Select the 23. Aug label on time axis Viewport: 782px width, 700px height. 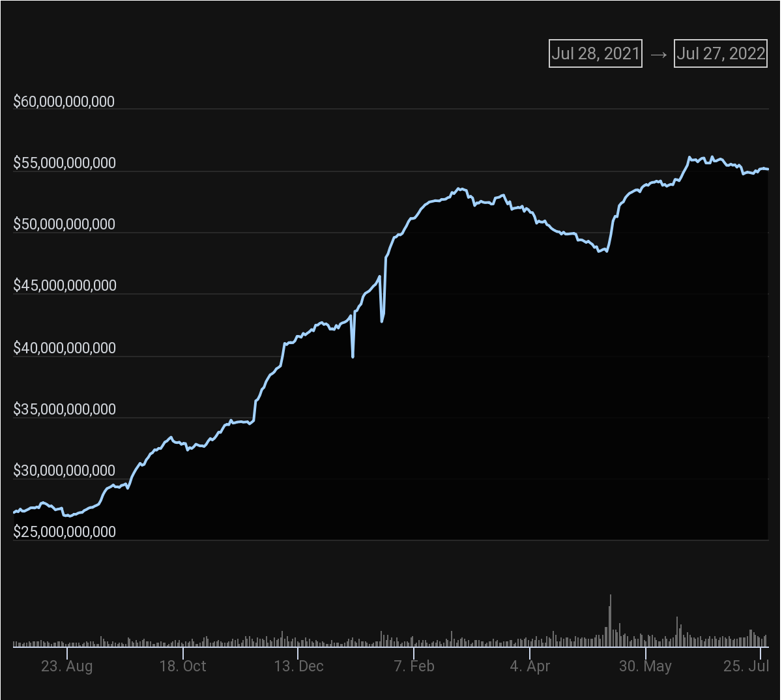click(x=66, y=666)
